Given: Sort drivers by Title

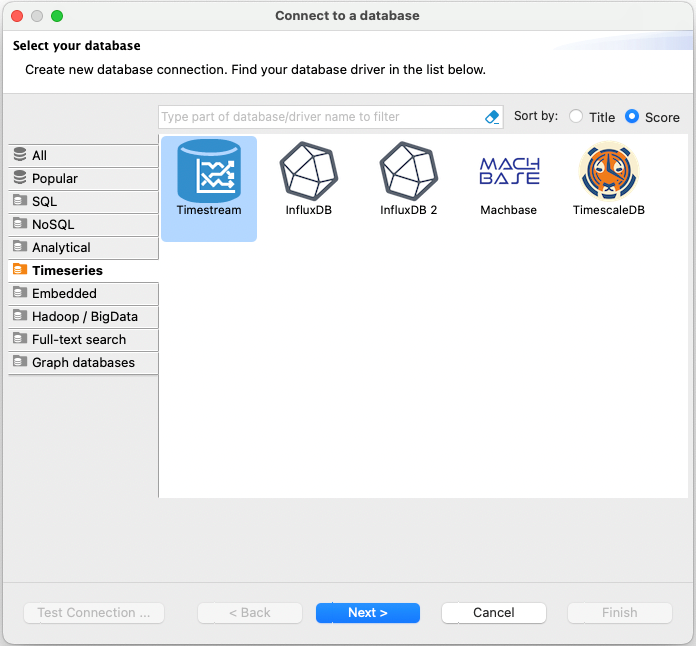Looking at the screenshot, I should (x=576, y=117).
